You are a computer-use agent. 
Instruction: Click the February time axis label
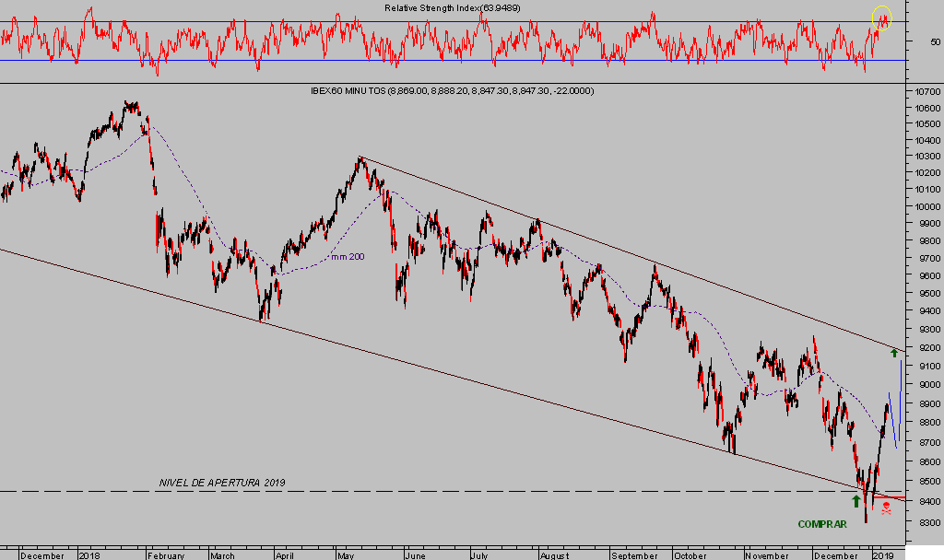tap(166, 555)
